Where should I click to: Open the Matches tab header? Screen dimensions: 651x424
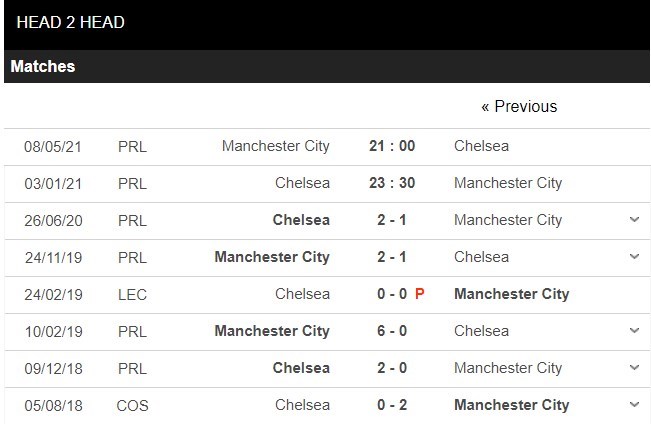point(43,67)
